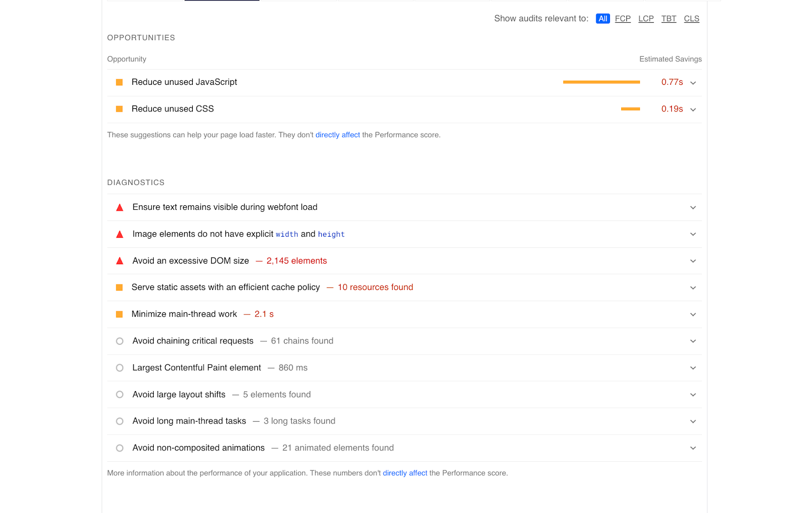Filter audits by FCP
This screenshot has height=513, width=812.
pyautogui.click(x=623, y=19)
